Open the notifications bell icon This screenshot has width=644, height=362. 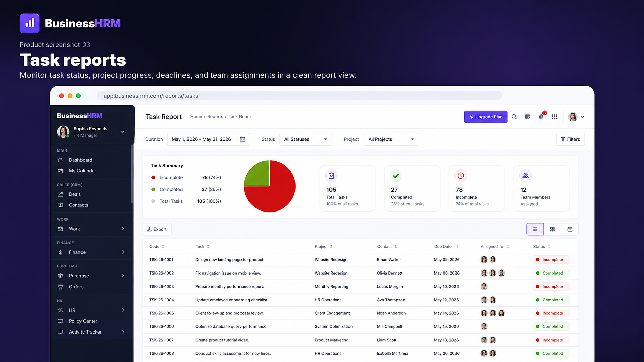pos(541,117)
